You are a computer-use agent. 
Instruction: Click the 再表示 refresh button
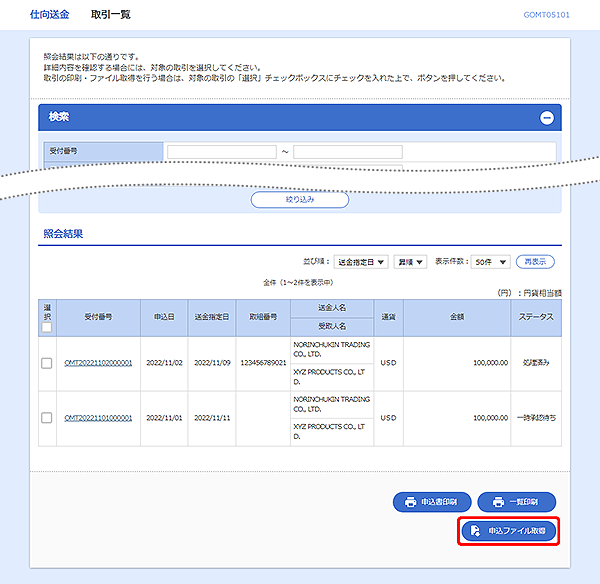(x=535, y=262)
